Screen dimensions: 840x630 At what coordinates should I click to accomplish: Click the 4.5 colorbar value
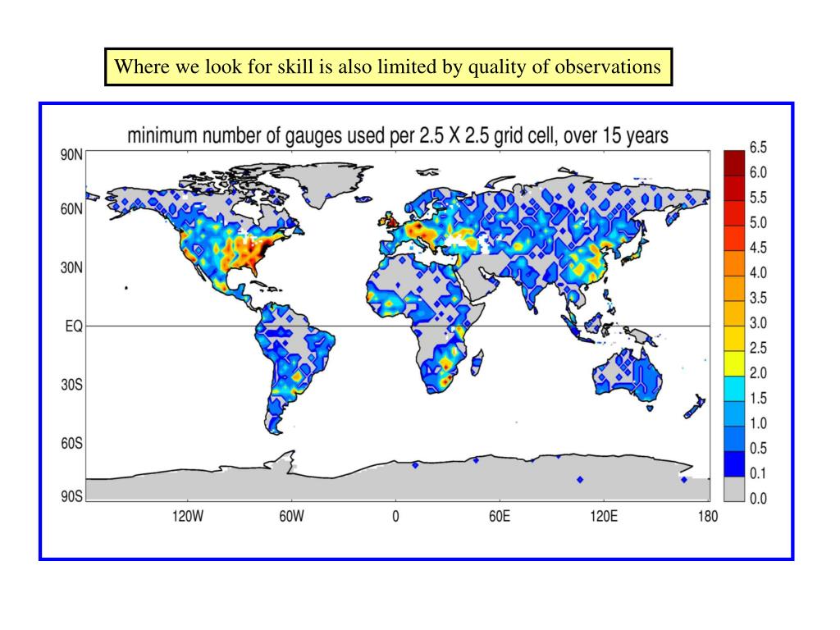pyautogui.click(x=758, y=248)
